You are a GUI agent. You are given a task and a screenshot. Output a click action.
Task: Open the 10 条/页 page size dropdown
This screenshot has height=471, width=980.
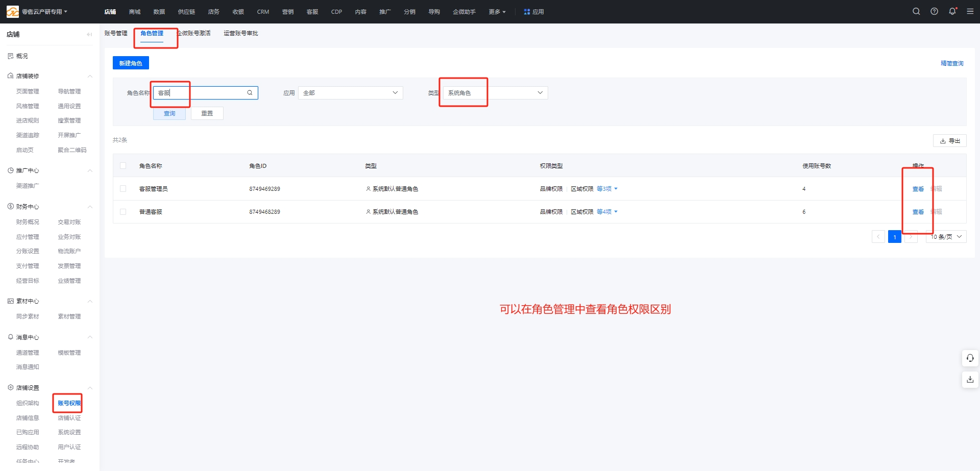pos(946,237)
